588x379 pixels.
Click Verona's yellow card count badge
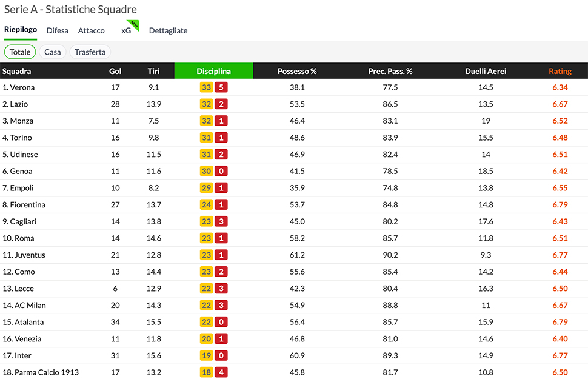(x=207, y=87)
